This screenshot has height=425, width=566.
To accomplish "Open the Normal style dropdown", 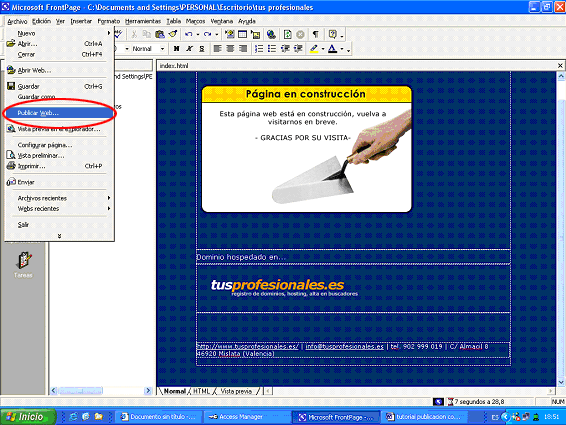I will pyautogui.click(x=162, y=49).
